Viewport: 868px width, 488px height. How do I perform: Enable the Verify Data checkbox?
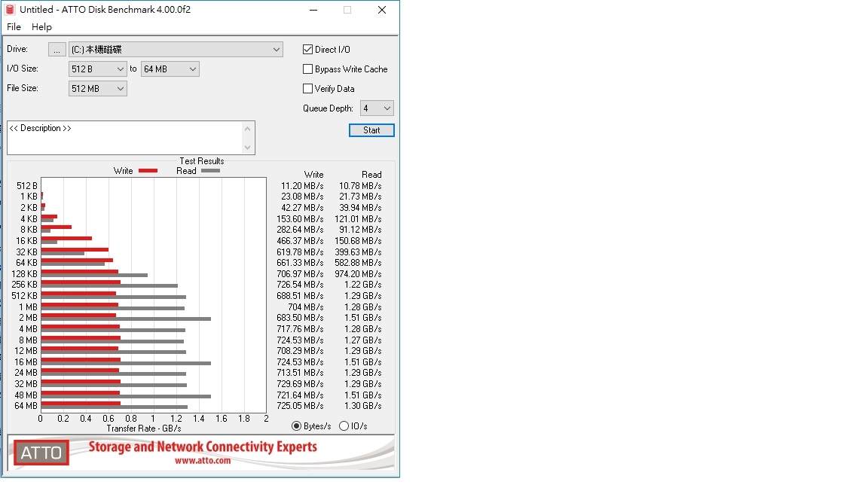pyautogui.click(x=307, y=89)
